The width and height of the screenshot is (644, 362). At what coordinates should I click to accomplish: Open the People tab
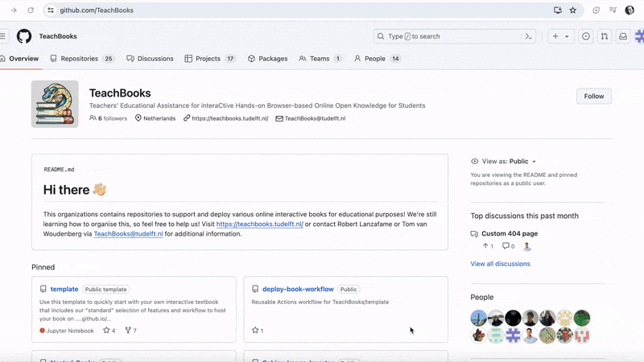[377, 59]
